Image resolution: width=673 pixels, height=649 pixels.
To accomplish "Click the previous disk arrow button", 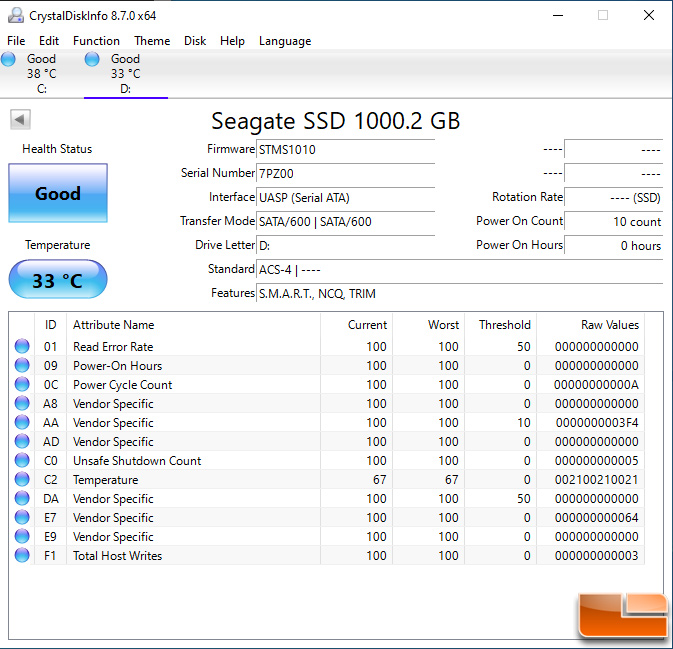I will point(20,119).
